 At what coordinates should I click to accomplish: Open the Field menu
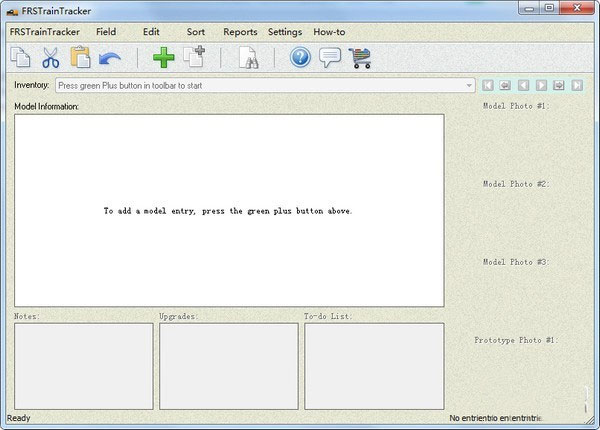point(106,32)
